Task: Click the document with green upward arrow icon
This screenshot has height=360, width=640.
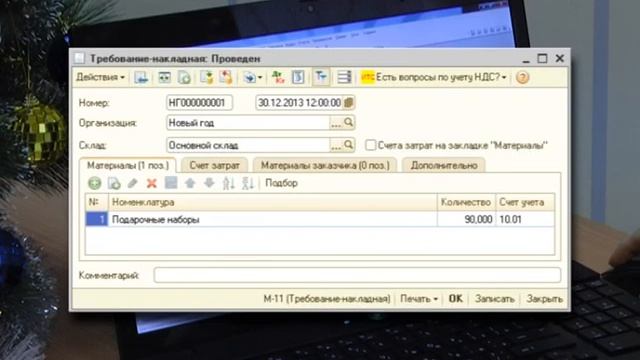Action: point(207,77)
